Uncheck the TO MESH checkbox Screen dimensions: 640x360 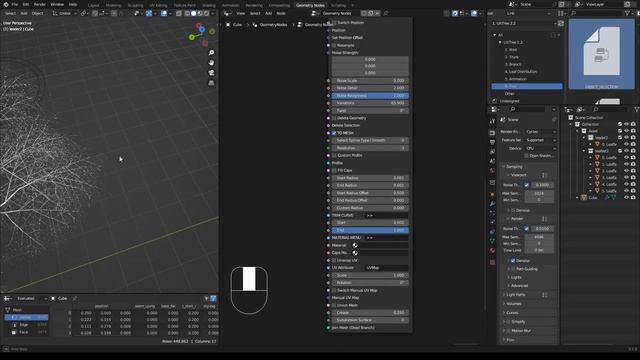[x=334, y=133]
